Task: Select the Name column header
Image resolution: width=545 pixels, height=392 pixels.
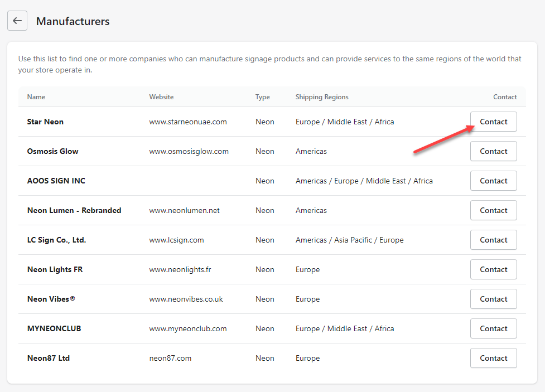Action: 36,97
